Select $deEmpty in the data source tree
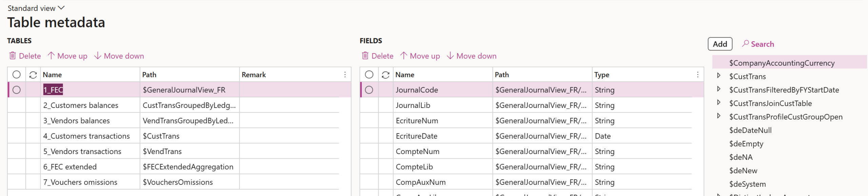 746,144
